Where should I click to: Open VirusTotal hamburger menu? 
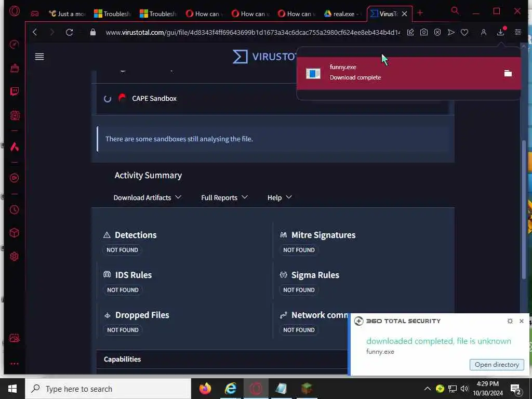pyautogui.click(x=39, y=57)
